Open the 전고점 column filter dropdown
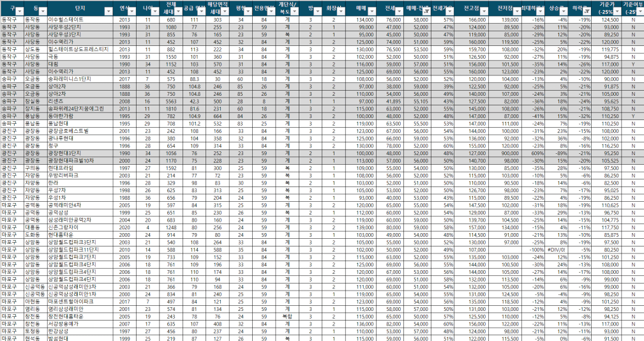Screen dimensions: 644x341 (484, 11)
